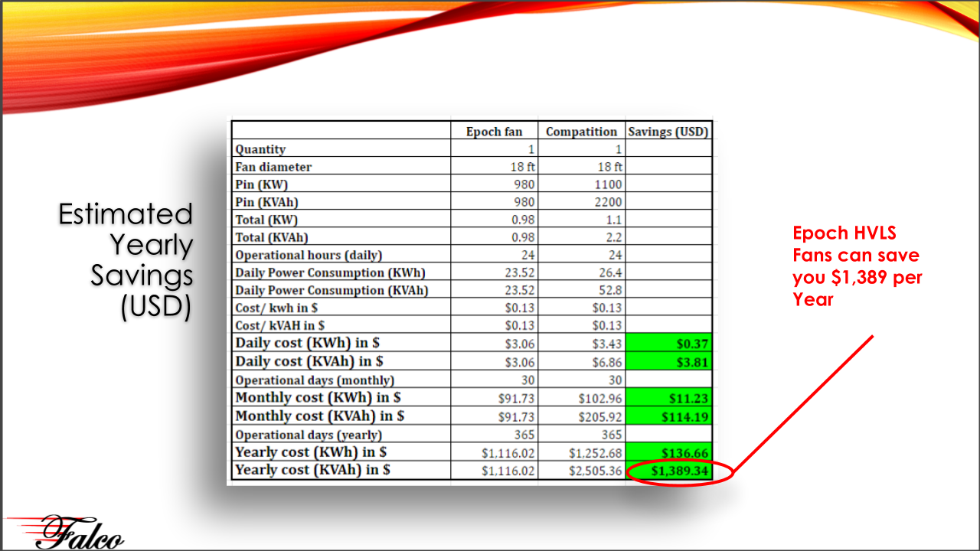
Task: Click Epoch fan $1,116.02 Yearly cost (KWh)
Action: coord(509,453)
